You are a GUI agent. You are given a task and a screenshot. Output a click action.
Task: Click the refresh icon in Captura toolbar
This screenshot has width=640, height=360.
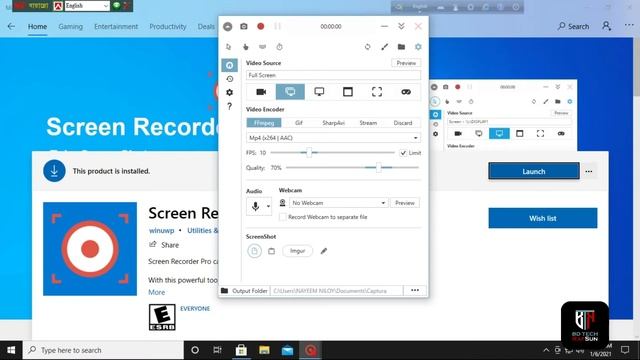[x=368, y=47]
